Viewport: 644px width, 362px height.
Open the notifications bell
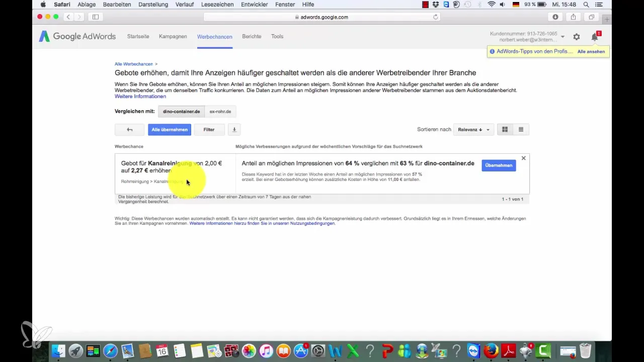(x=595, y=37)
